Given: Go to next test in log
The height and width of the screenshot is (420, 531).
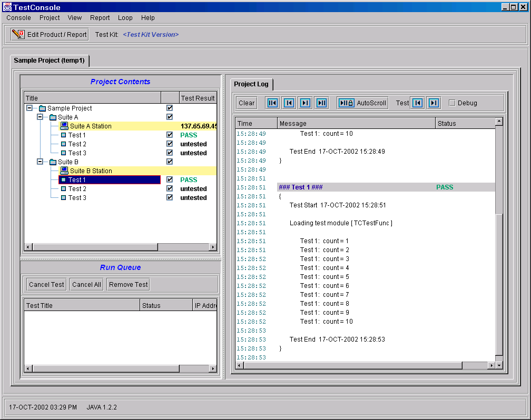Looking at the screenshot, I should point(433,103).
